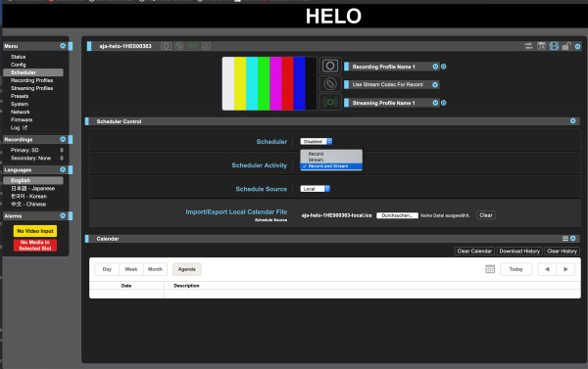Toggle the unlocked padlock icon
The width and height of the screenshot is (588, 369).
[566, 46]
